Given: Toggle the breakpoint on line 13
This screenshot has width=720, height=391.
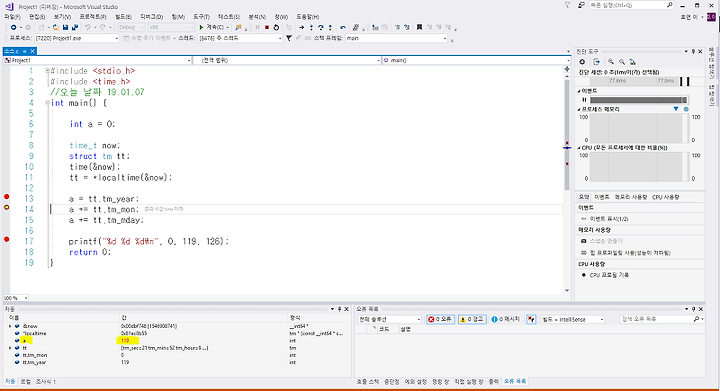Looking at the screenshot, I should pos(6,197).
